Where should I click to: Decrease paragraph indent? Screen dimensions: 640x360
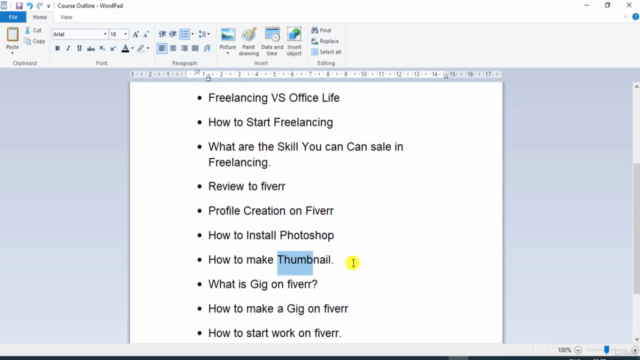(162, 34)
